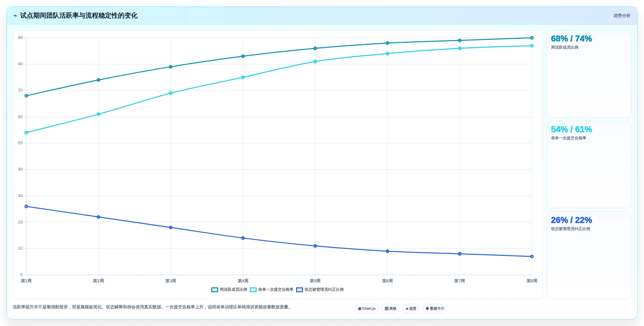Click the 第1周 x-axis label
Image resolution: width=644 pixels, height=326 pixels.
(x=26, y=281)
